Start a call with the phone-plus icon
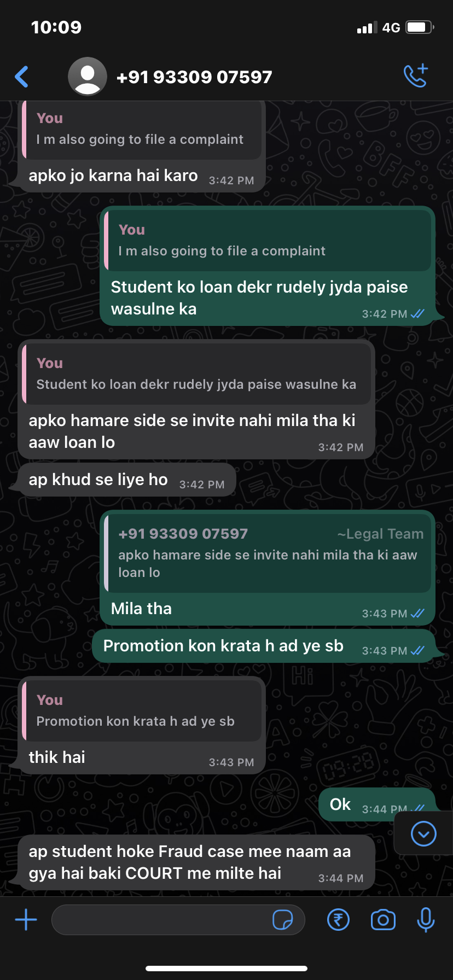The height and width of the screenshot is (980, 453). click(415, 76)
